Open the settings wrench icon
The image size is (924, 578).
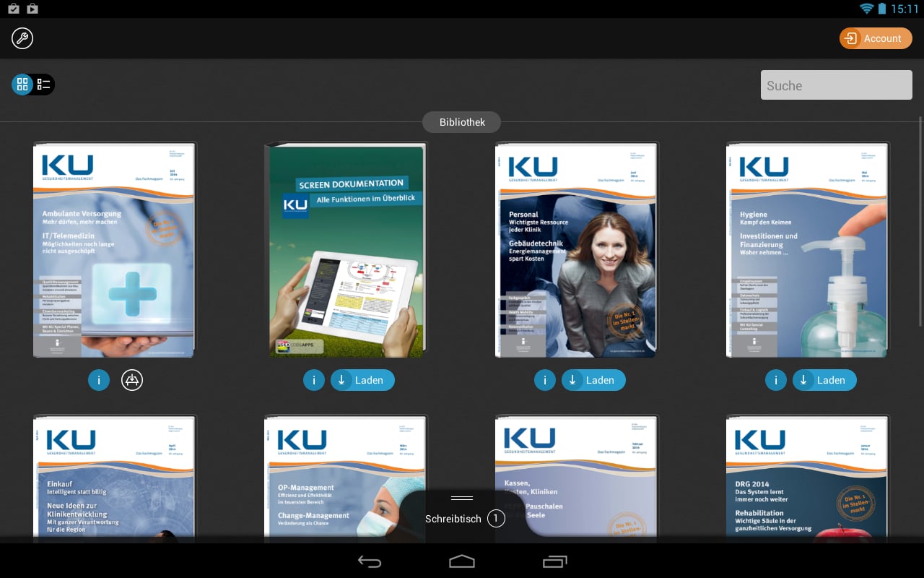pyautogui.click(x=22, y=38)
